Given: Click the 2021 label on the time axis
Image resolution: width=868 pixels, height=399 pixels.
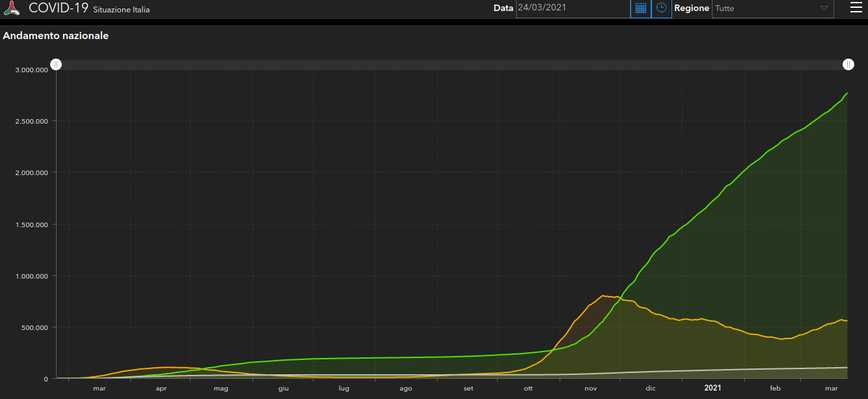Looking at the screenshot, I should pyautogui.click(x=712, y=388).
